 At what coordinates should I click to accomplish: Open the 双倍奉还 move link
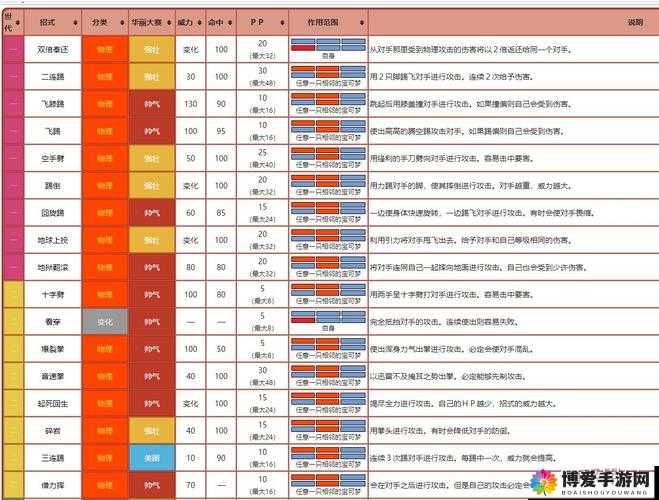click(53, 50)
